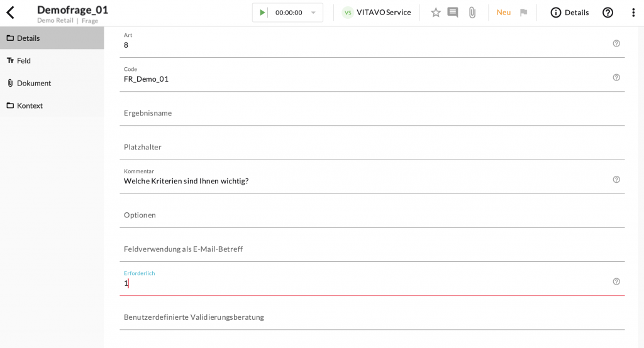Open the timer dropdown arrow
The width and height of the screenshot is (644, 348).
pyautogui.click(x=313, y=13)
